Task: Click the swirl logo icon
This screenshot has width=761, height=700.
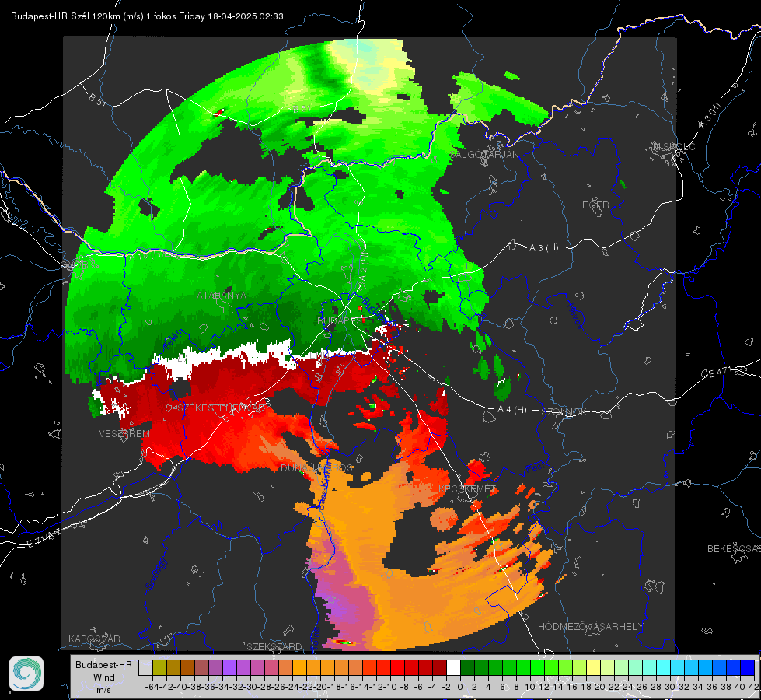Action: (26, 674)
